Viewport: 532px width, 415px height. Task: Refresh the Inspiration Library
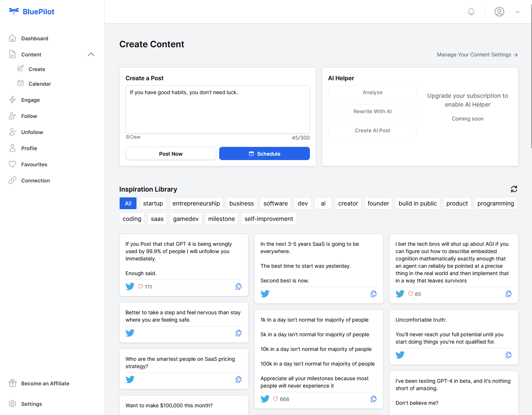point(514,189)
